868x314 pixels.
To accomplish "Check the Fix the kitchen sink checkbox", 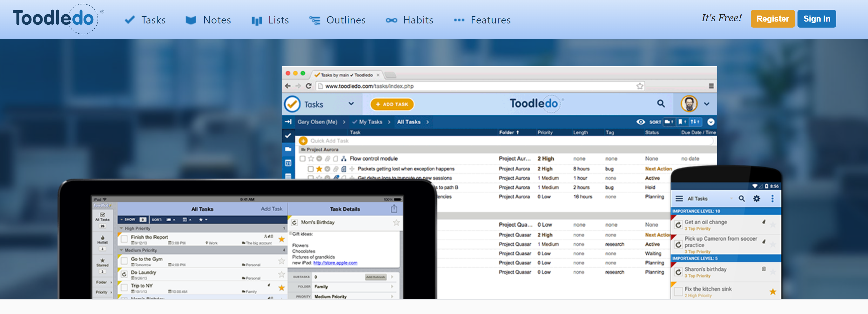I will tap(678, 291).
